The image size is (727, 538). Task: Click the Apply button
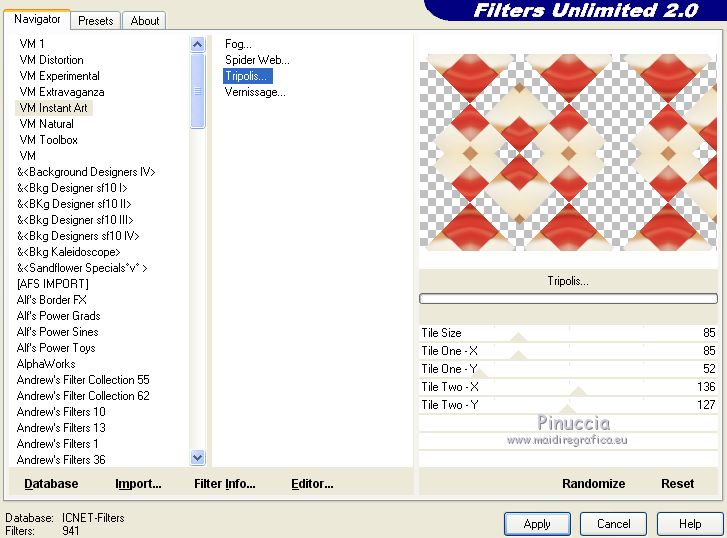click(x=537, y=524)
